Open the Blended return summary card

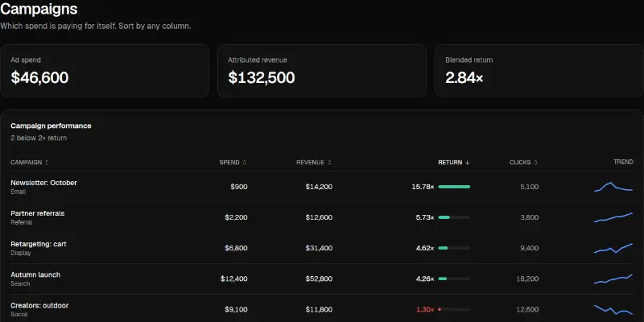click(x=539, y=71)
